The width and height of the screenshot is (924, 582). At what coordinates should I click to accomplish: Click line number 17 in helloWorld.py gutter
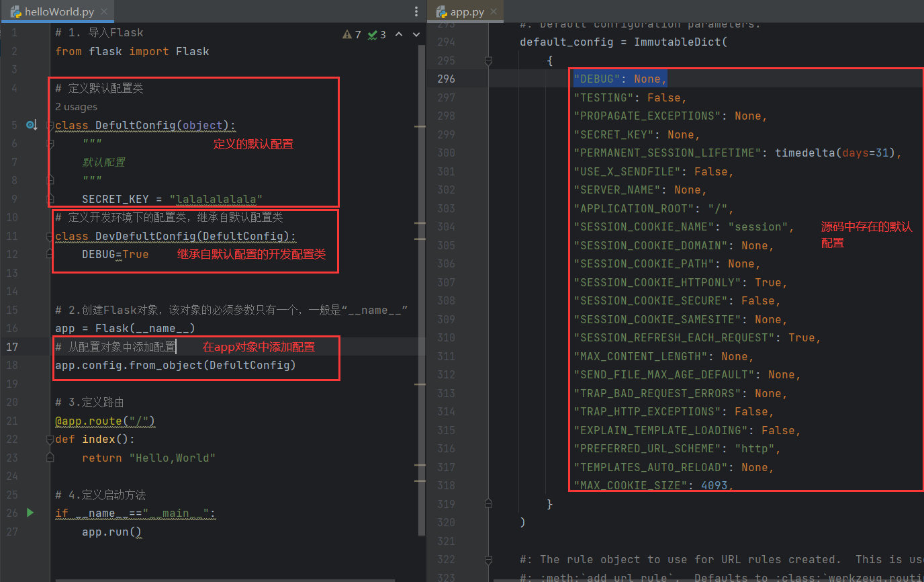[11, 347]
